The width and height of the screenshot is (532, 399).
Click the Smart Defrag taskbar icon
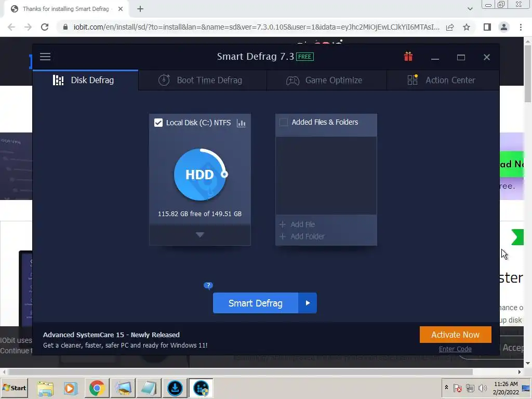(201, 388)
